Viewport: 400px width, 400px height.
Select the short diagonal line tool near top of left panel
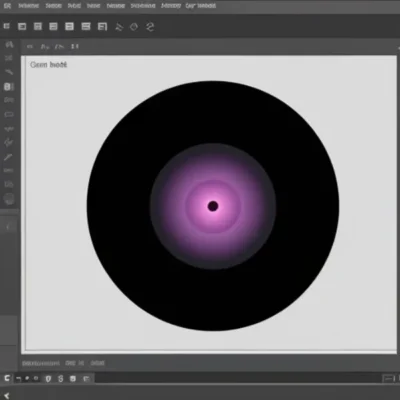click(x=9, y=72)
